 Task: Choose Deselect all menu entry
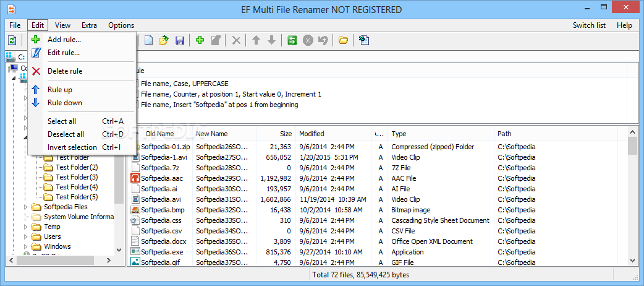tap(82, 134)
